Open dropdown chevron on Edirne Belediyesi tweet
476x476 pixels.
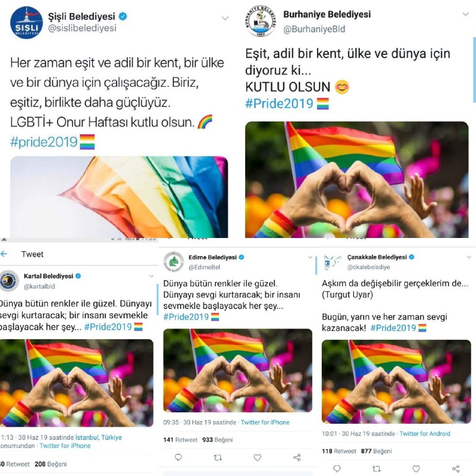click(310, 257)
